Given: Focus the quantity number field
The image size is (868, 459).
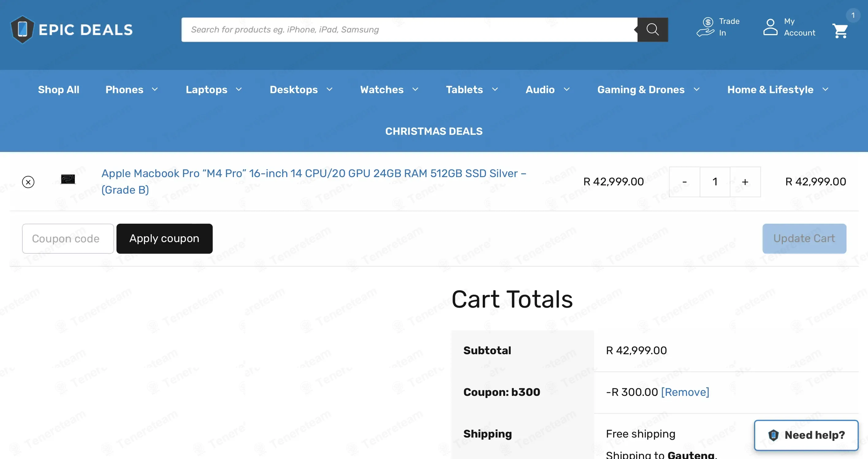Looking at the screenshot, I should [715, 182].
